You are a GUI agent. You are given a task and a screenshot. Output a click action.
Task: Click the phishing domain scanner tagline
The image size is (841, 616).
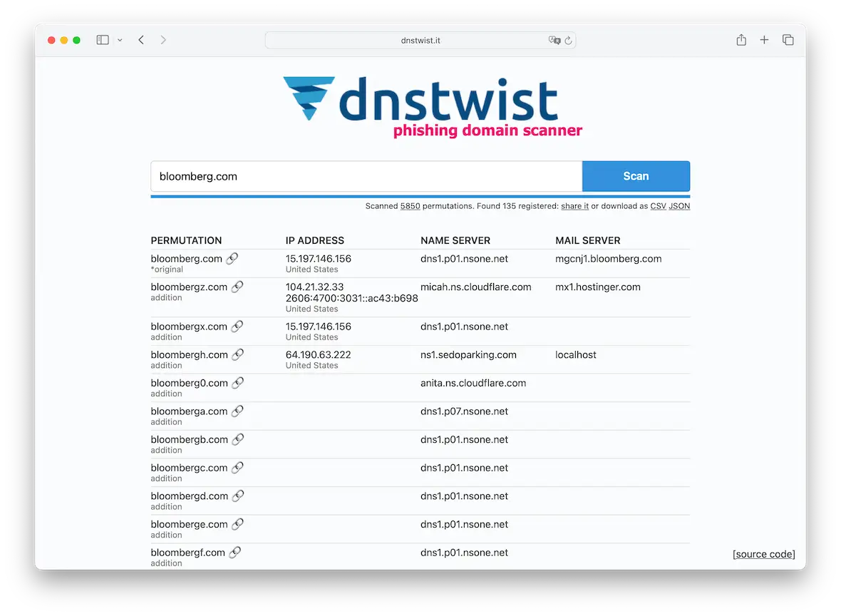(487, 130)
